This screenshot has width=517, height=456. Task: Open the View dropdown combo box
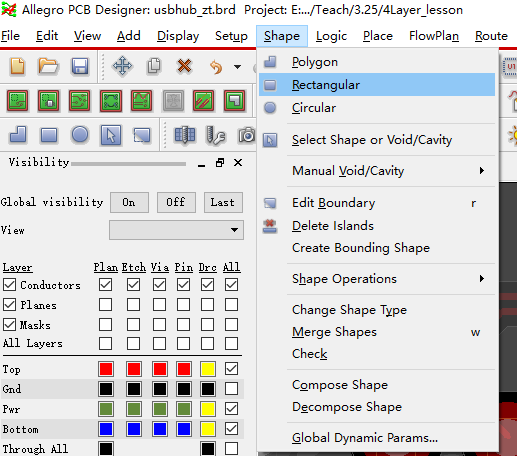tap(176, 230)
